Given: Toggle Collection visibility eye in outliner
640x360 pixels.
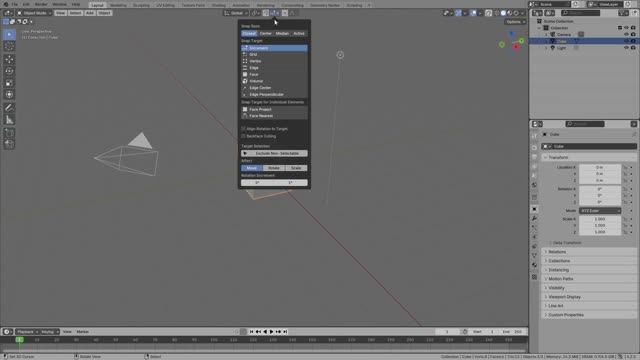Looking at the screenshot, I should pyautogui.click(x=626, y=28).
